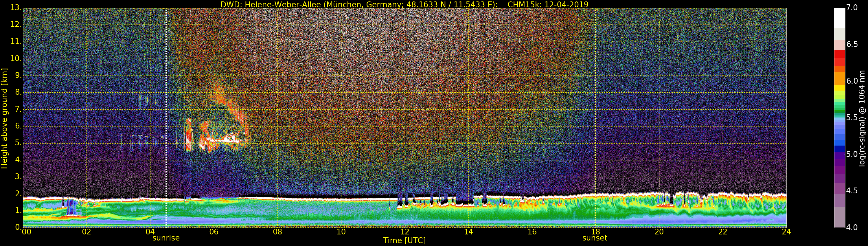This screenshot has width=868, height=246.
Task: Click the log(rc-signal) @ 1064 nm label
Action: (862, 118)
